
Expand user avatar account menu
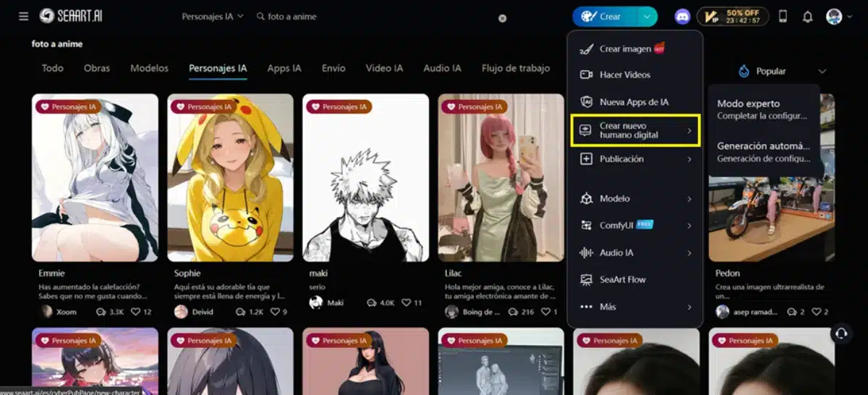tap(839, 17)
